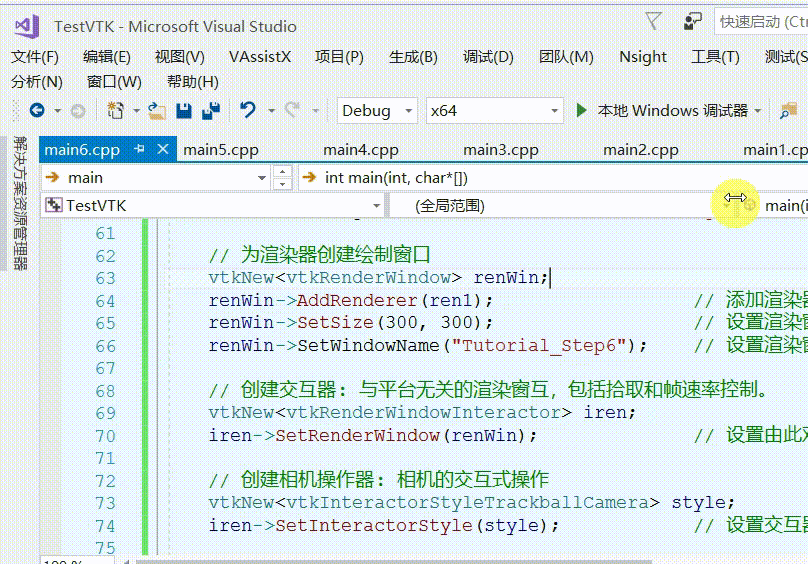Switch to the main4.cpp tab

click(x=361, y=150)
